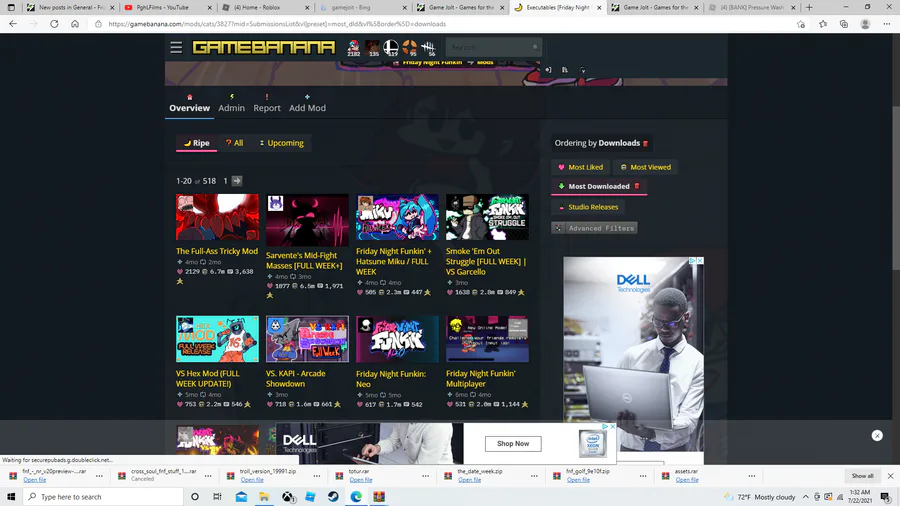Open the browser profile icon
The width and height of the screenshot is (900, 506).
(865, 24)
